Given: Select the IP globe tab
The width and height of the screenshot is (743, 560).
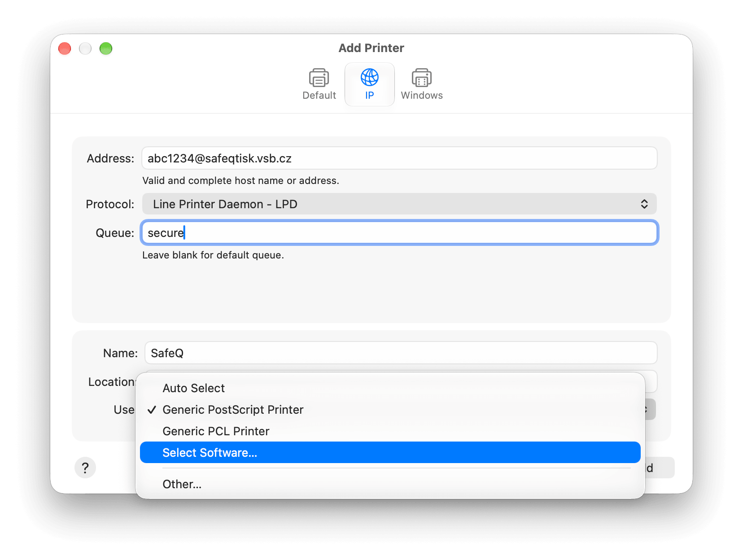Looking at the screenshot, I should [369, 84].
